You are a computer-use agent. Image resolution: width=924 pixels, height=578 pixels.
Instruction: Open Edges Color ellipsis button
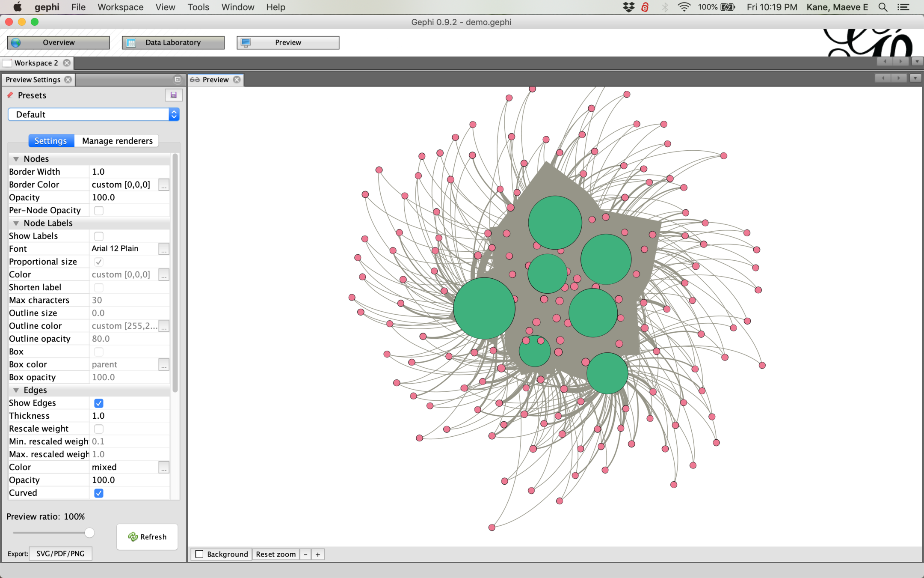[163, 468]
